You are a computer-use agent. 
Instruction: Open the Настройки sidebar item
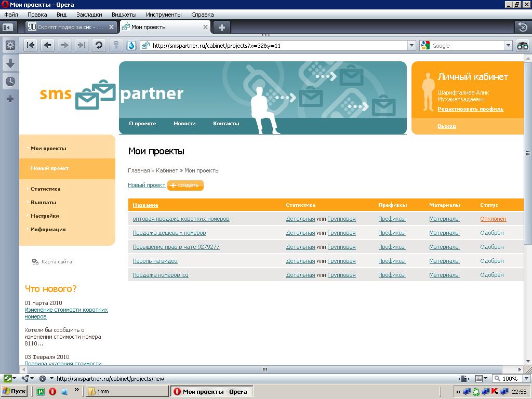click(x=45, y=216)
